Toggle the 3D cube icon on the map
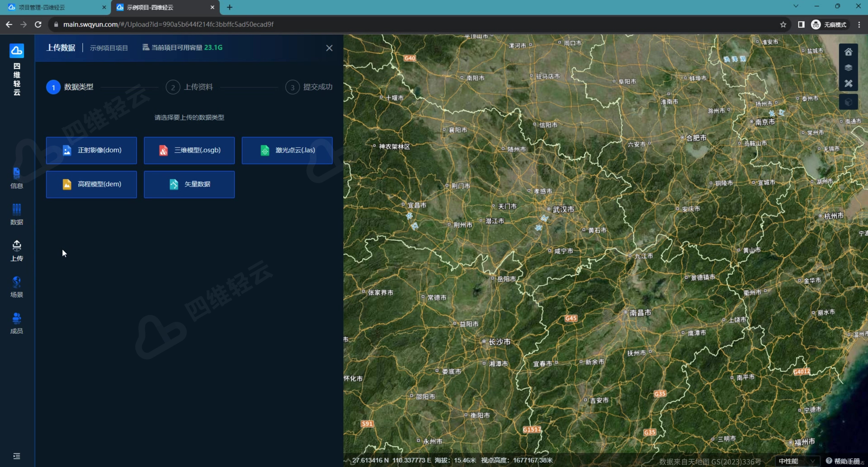The width and height of the screenshot is (868, 467). point(848,102)
